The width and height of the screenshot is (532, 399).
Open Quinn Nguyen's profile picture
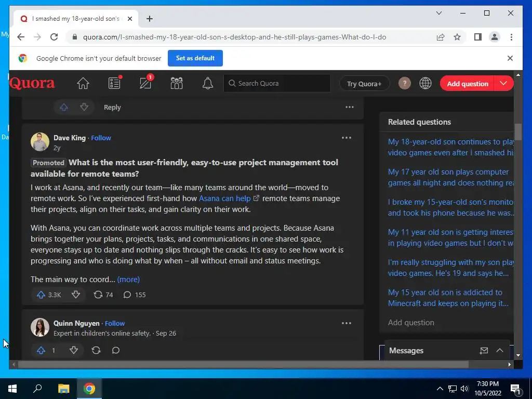point(40,327)
